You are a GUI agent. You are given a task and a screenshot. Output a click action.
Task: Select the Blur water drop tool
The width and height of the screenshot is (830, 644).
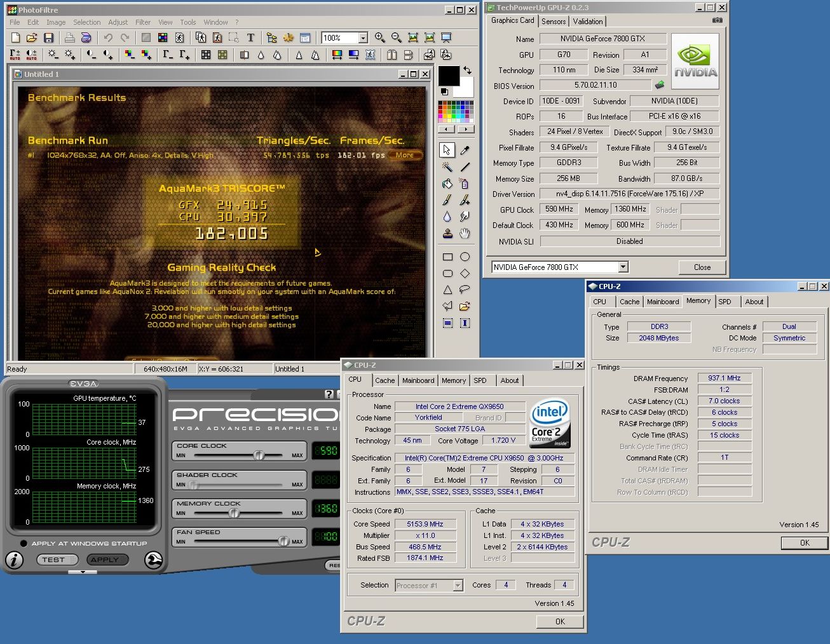(447, 217)
